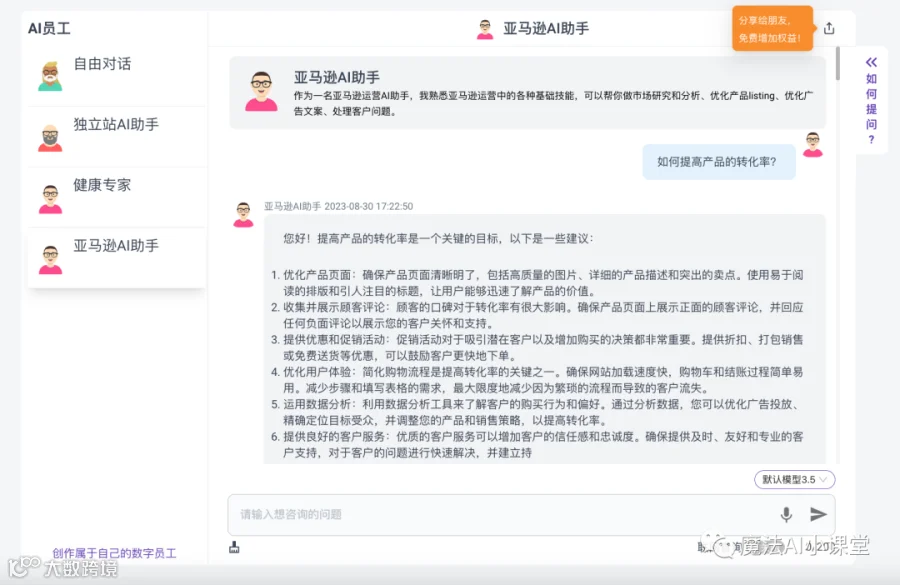Click the 独立站AI助手 avatar icon
Viewport: 900px width, 585px height.
click(51, 138)
